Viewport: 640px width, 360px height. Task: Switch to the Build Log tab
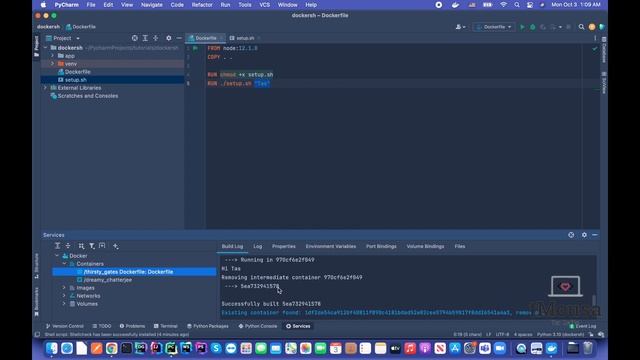tap(232, 247)
